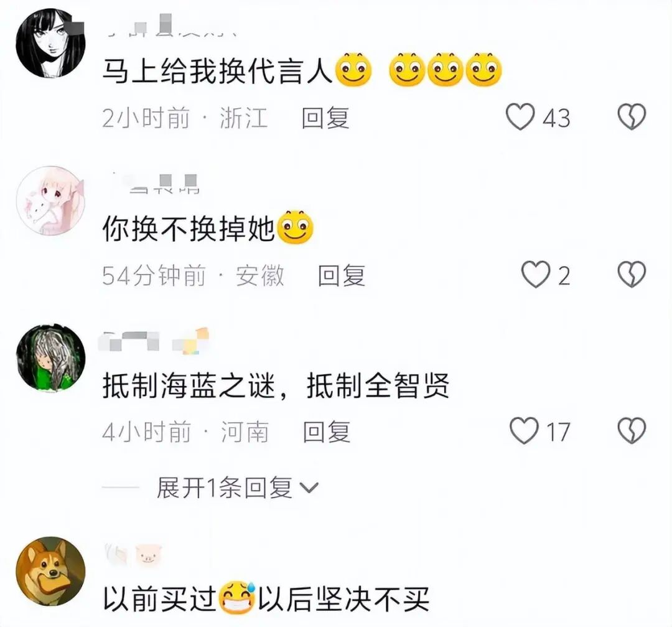Open green-clothed gray-hair avatar profile

[50, 357]
